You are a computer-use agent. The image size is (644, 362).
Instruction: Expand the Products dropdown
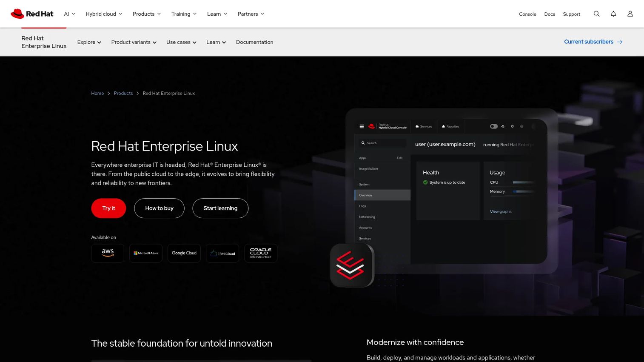coord(147,14)
